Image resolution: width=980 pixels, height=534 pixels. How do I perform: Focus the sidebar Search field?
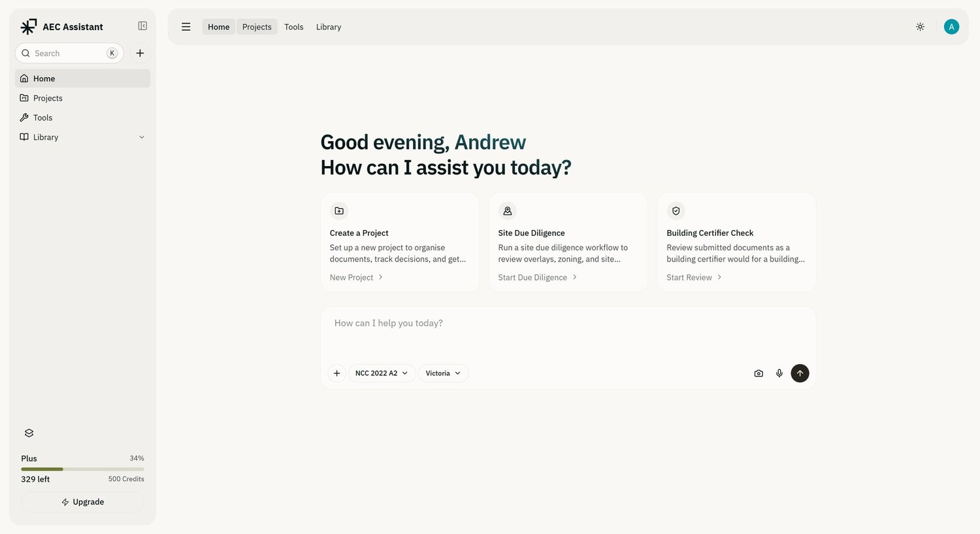pos(69,53)
